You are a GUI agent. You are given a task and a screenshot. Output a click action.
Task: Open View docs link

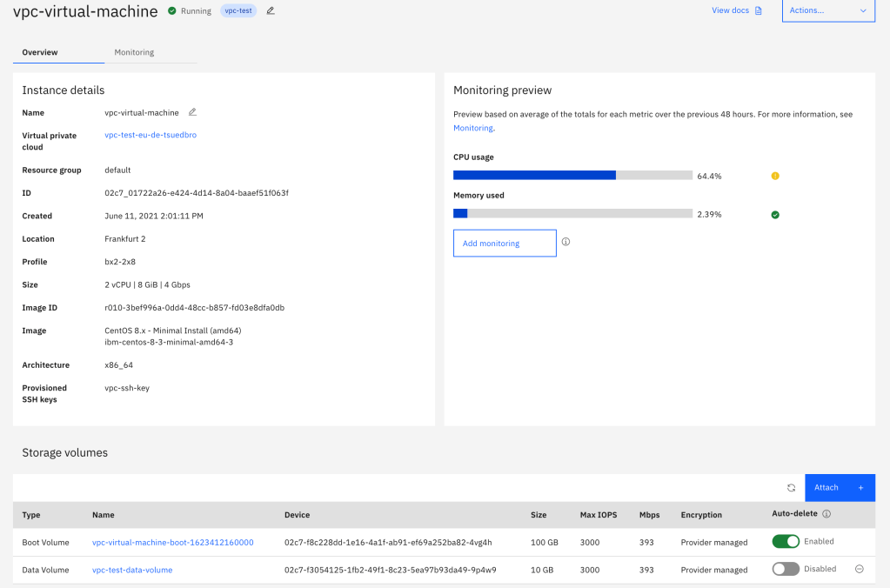pos(736,10)
